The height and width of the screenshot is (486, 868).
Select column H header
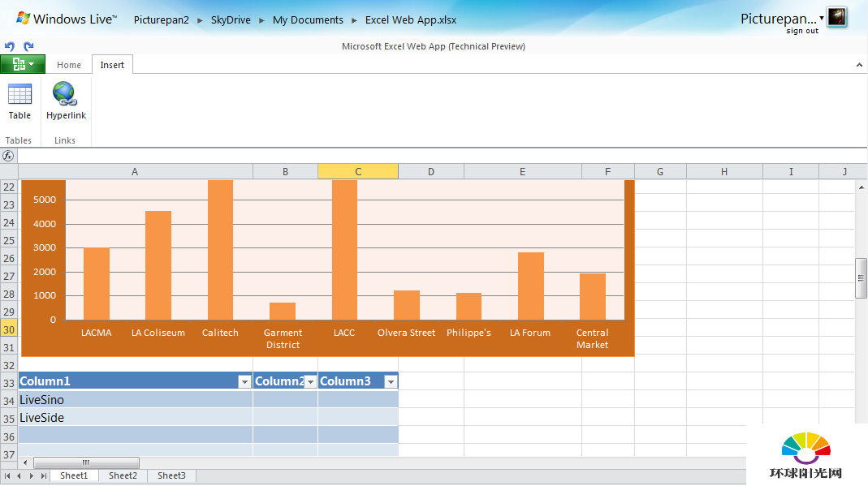(x=724, y=172)
